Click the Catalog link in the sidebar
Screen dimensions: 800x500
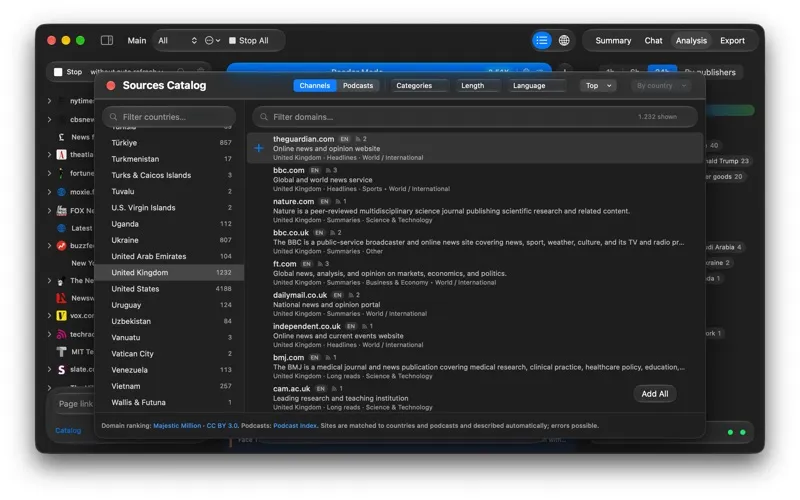tap(68, 431)
